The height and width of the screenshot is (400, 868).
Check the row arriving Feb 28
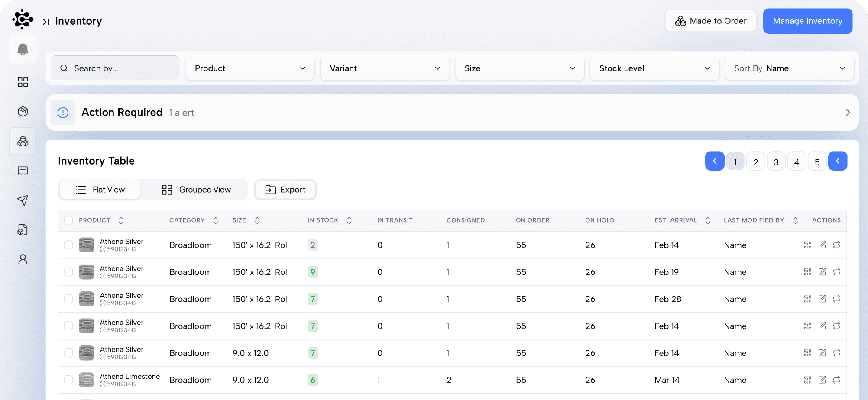click(x=68, y=299)
